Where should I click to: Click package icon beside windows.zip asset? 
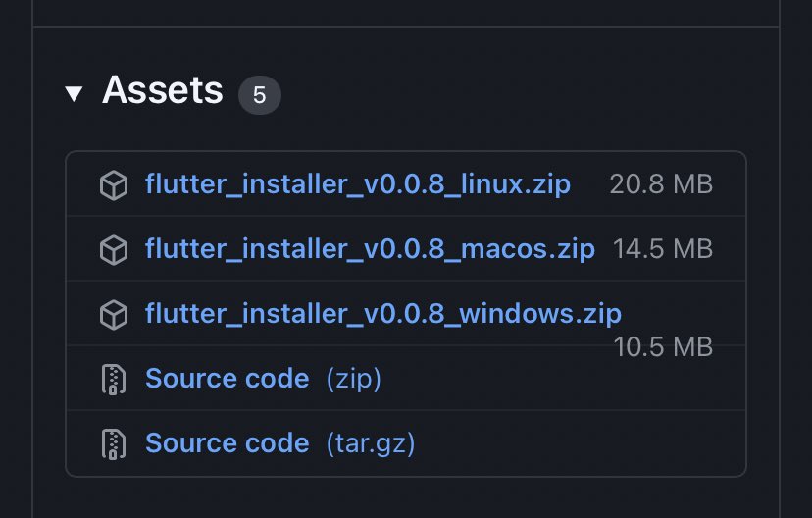click(x=114, y=314)
